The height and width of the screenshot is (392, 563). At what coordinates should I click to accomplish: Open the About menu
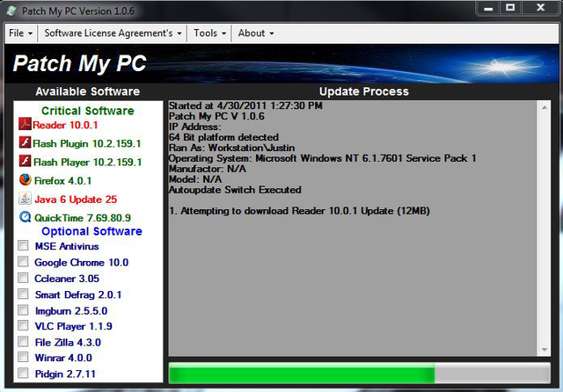256,33
